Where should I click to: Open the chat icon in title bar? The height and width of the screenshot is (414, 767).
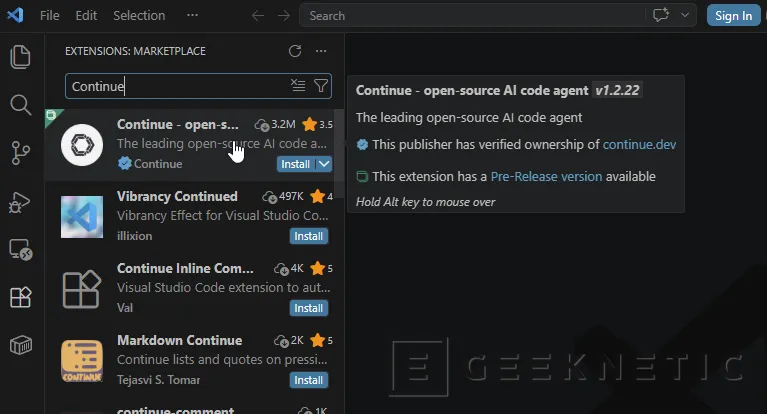tap(661, 15)
